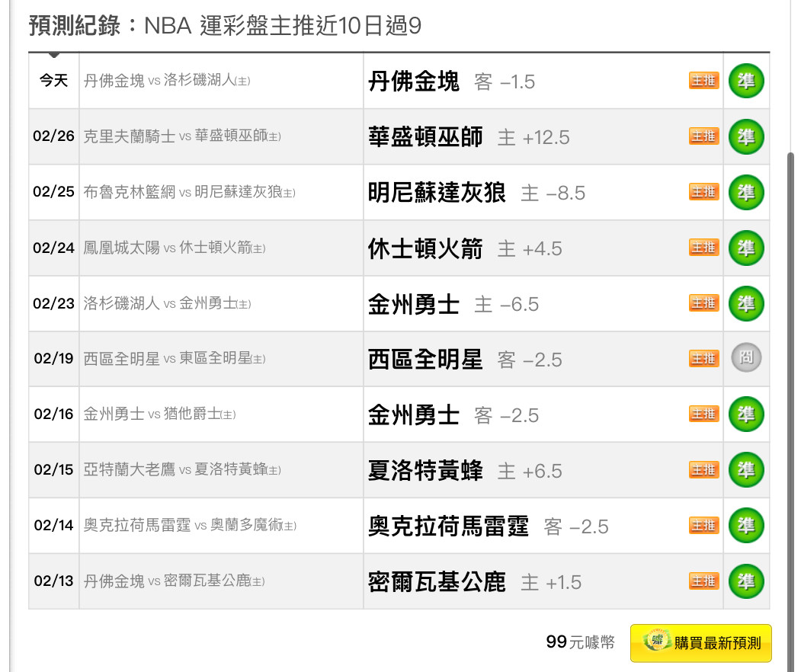Image resolution: width=801 pixels, height=672 pixels.
Task: Click the 02/15 date cell
Action: click(53, 470)
